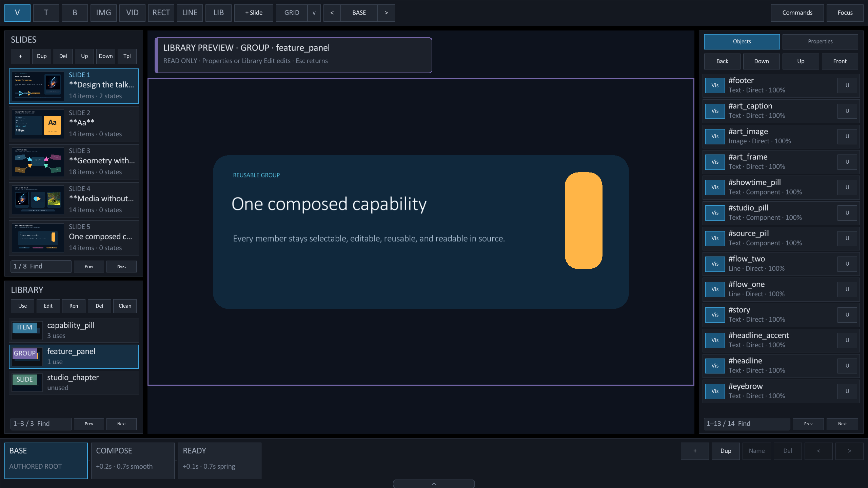Move slide Down in Slides panel
This screenshot has height=488, width=868.
click(106, 56)
